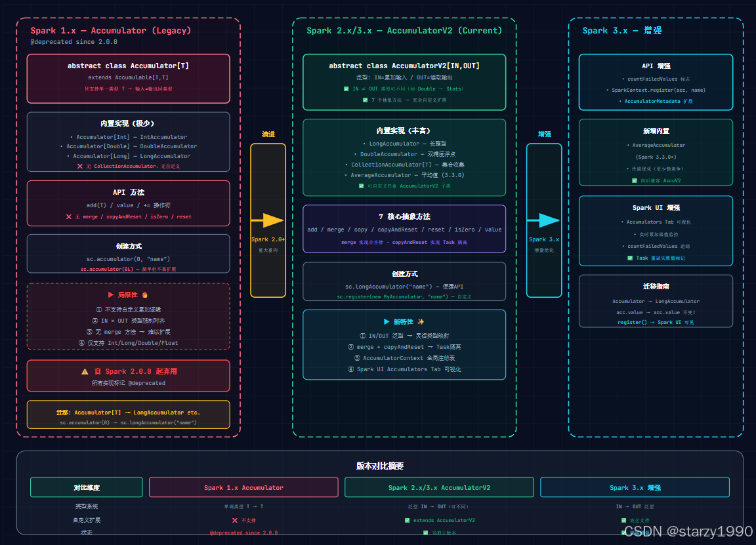
Task: Select the Spark 3.x 增强 table header
Action: pos(635,487)
